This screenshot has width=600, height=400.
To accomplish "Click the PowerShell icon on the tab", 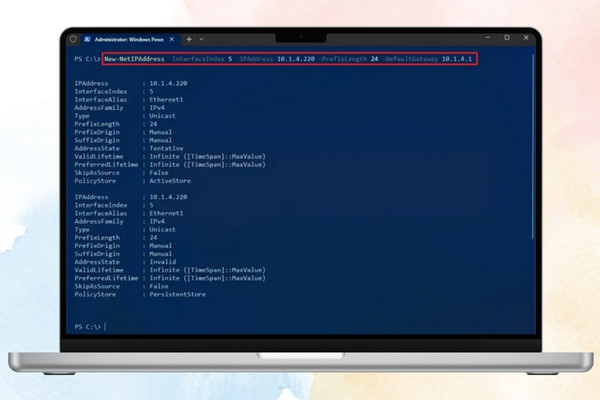I will point(87,39).
